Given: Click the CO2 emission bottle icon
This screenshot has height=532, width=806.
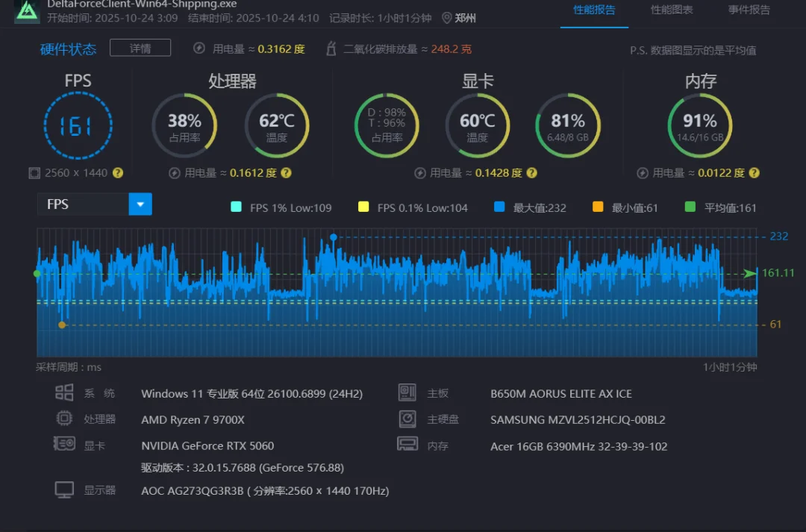Looking at the screenshot, I should 331,49.
